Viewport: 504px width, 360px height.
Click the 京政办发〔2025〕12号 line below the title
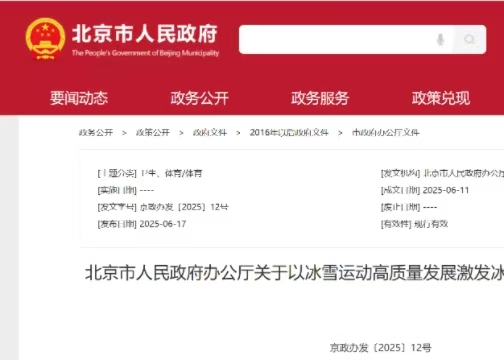point(380,348)
